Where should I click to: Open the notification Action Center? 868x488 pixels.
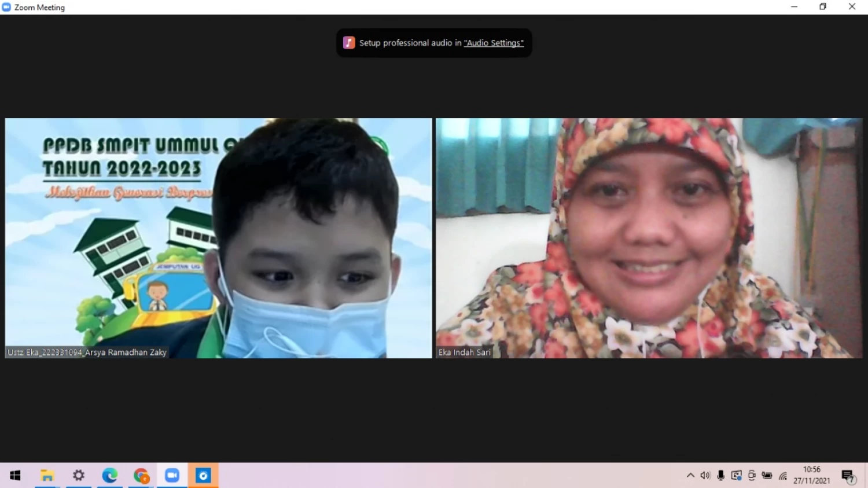click(x=848, y=475)
